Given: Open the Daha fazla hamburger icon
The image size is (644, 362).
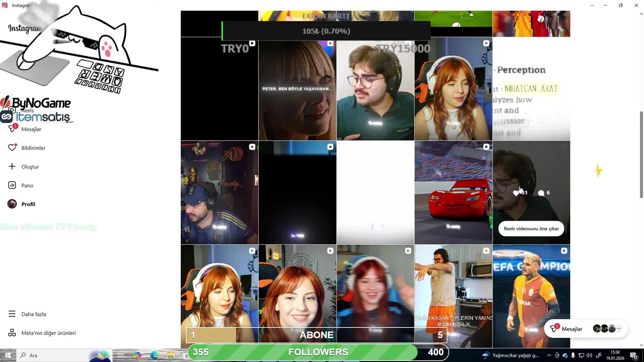Looking at the screenshot, I should tap(12, 314).
